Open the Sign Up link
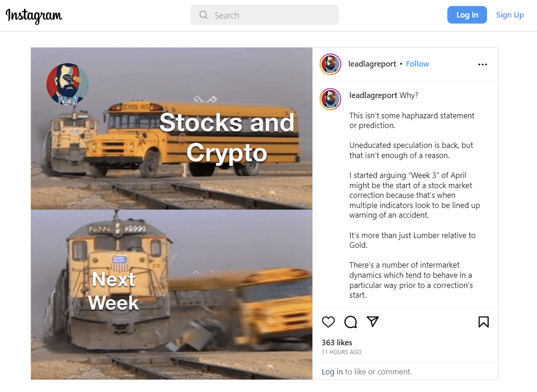 (x=510, y=15)
